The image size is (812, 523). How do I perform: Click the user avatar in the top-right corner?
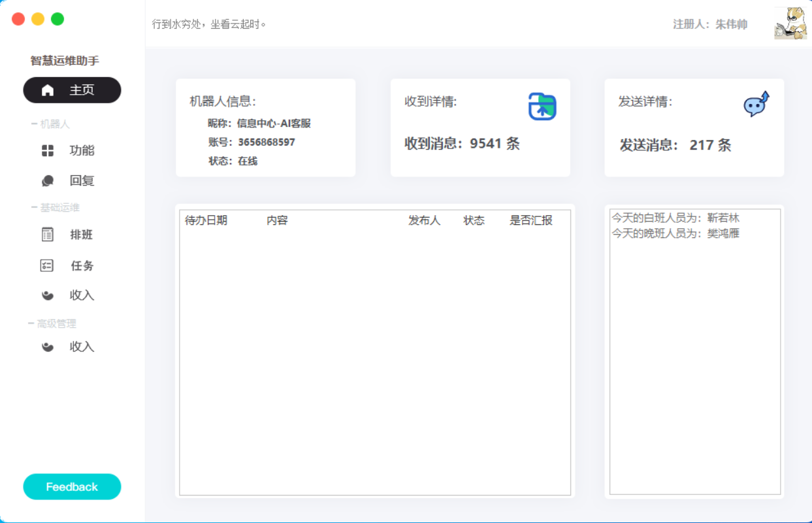tap(790, 24)
